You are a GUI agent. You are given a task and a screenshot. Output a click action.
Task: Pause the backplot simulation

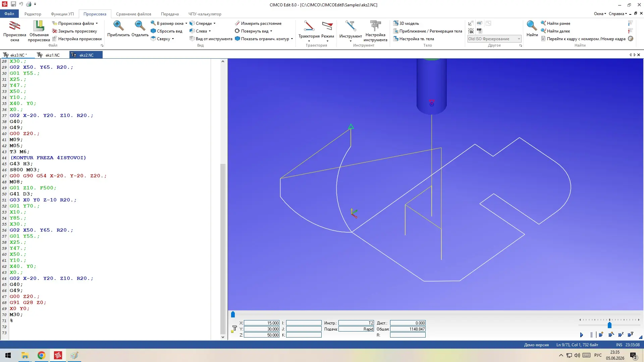tap(591, 335)
